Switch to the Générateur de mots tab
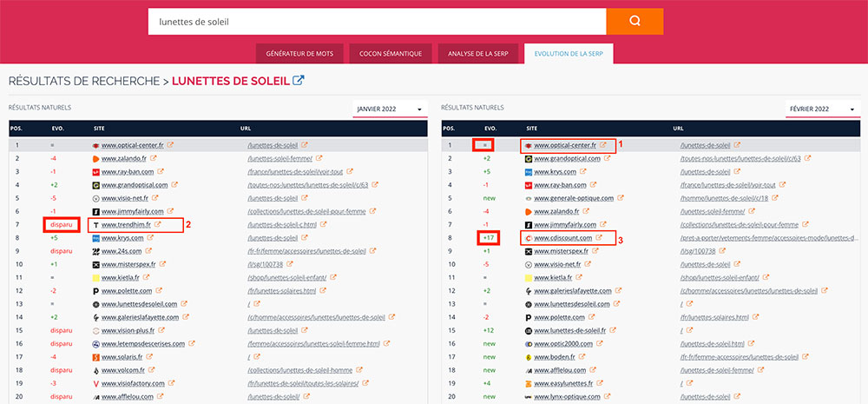Viewport: 868px width, 404px height. pos(299,54)
